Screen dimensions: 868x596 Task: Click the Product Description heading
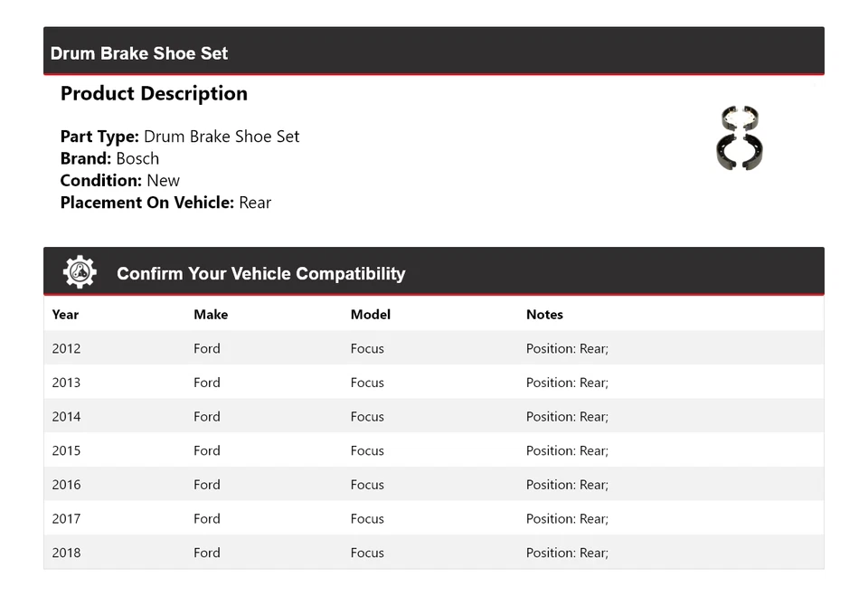(x=154, y=93)
